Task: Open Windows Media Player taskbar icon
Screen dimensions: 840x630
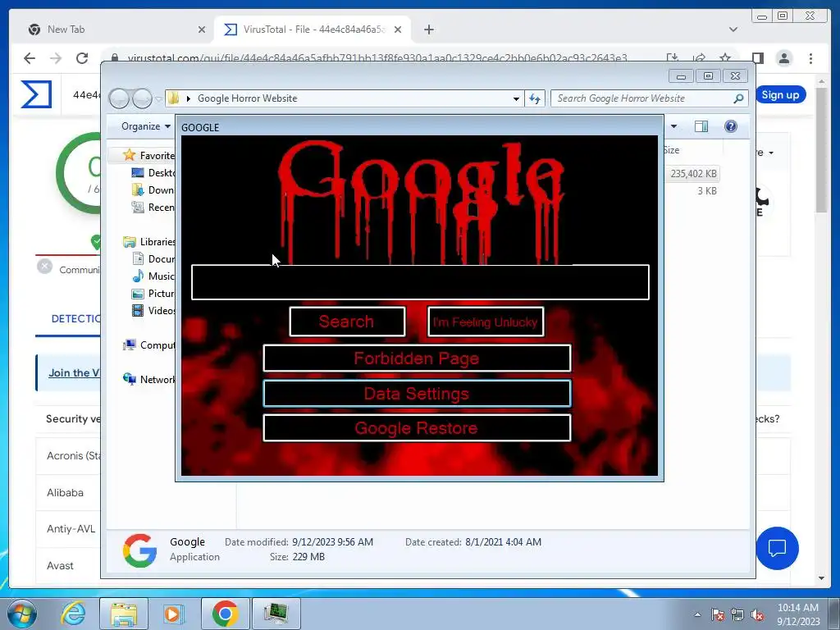Action: (174, 614)
